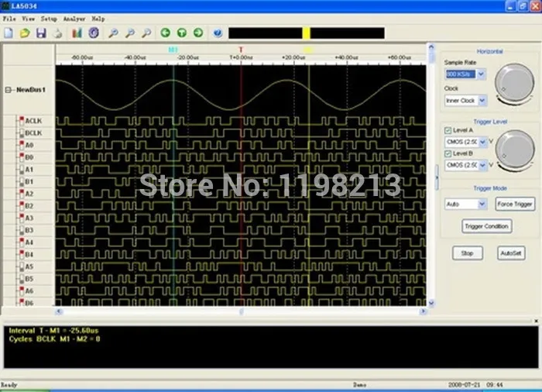542x392 pixels.
Task: Collapse the NewBus1 tree node
Action: pos(8,90)
